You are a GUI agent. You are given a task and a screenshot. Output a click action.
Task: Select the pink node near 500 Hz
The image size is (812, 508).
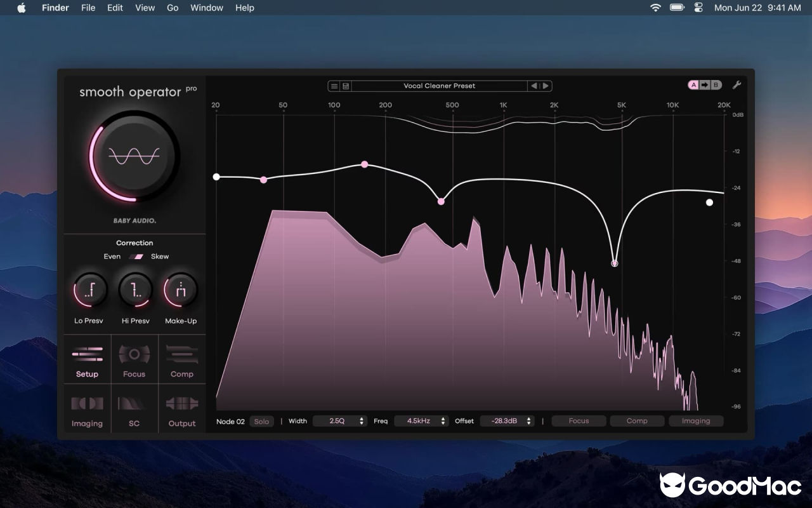tap(441, 201)
